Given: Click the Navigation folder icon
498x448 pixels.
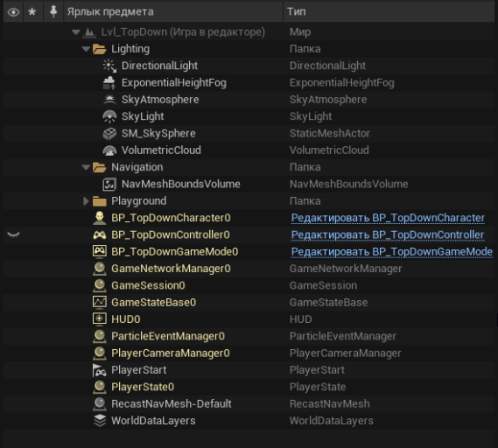Looking at the screenshot, I should [x=100, y=167].
